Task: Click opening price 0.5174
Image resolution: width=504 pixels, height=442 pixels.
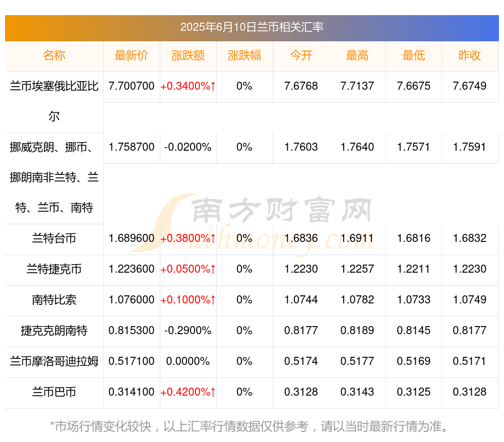Action: point(301,361)
